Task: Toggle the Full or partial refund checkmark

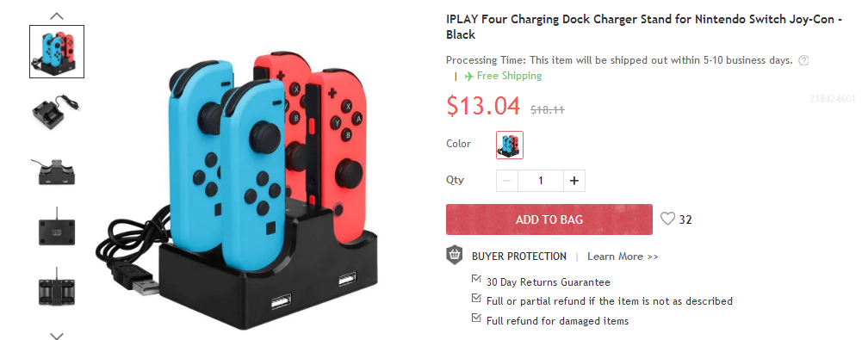Action: coord(476,299)
